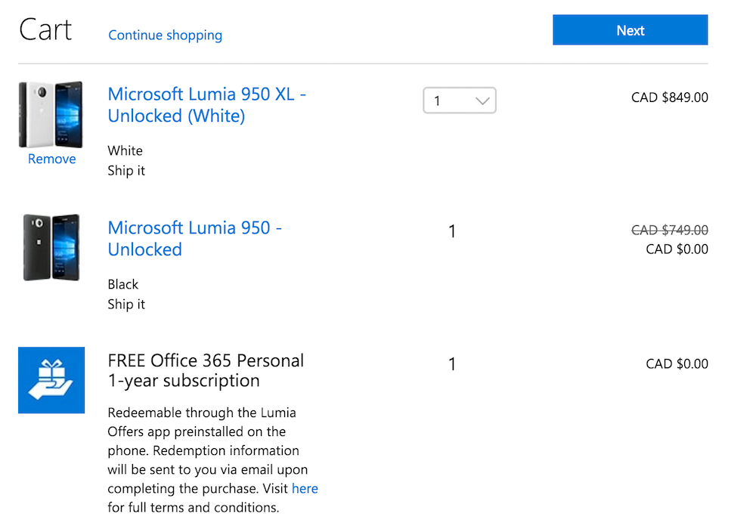This screenshot has height=532, width=756.
Task: Follow the Continue shopping link
Action: 165,35
